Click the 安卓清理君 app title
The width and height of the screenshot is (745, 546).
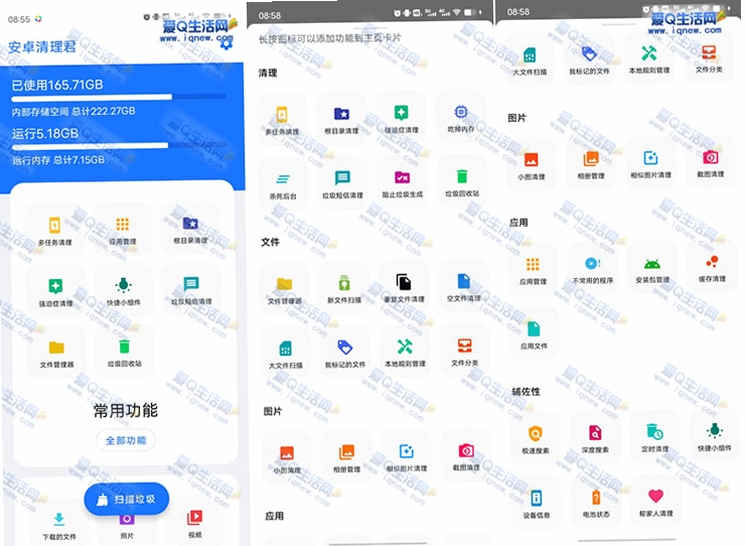tap(42, 47)
